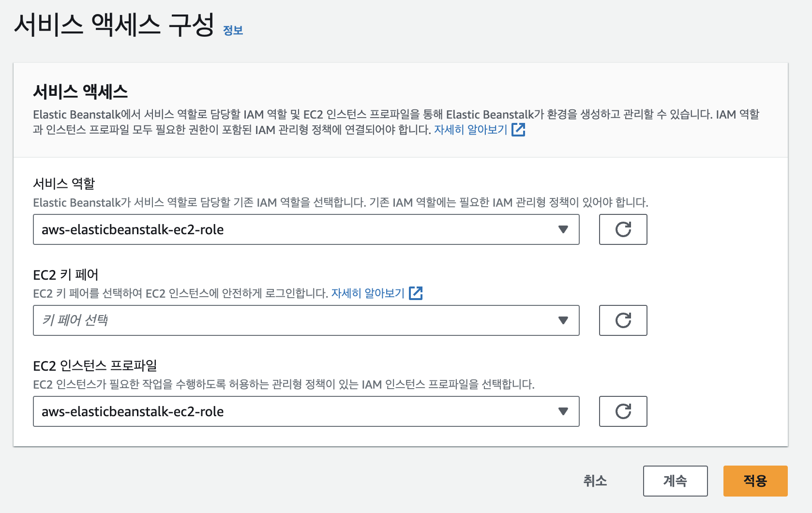Click the 서비스 액세스 section heading

pyautogui.click(x=80, y=91)
